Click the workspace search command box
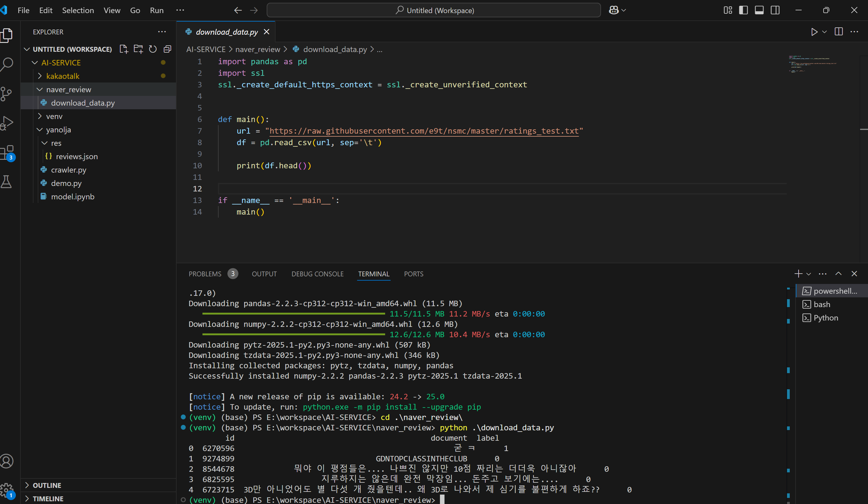This screenshot has width=868, height=504. 434,10
